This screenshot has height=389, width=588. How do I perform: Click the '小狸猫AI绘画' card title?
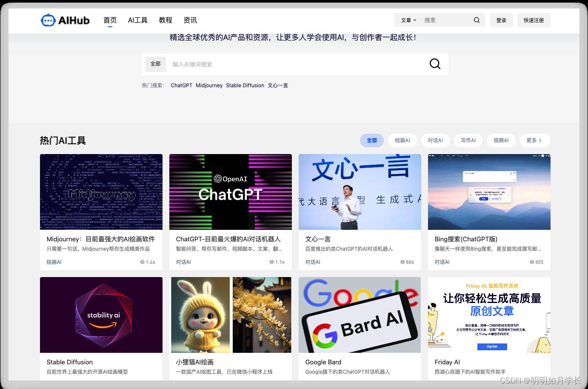(x=195, y=362)
